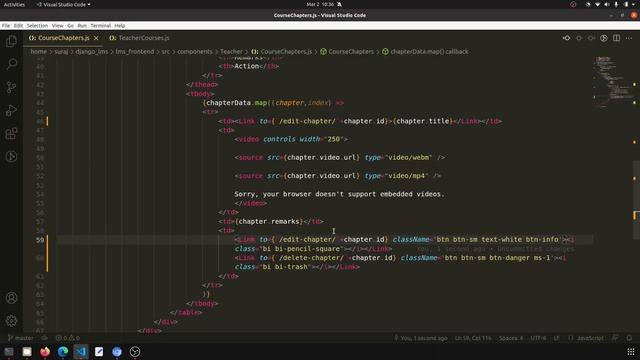Open the File menu
Screen dimensions: 640x360
[x=6, y=25]
